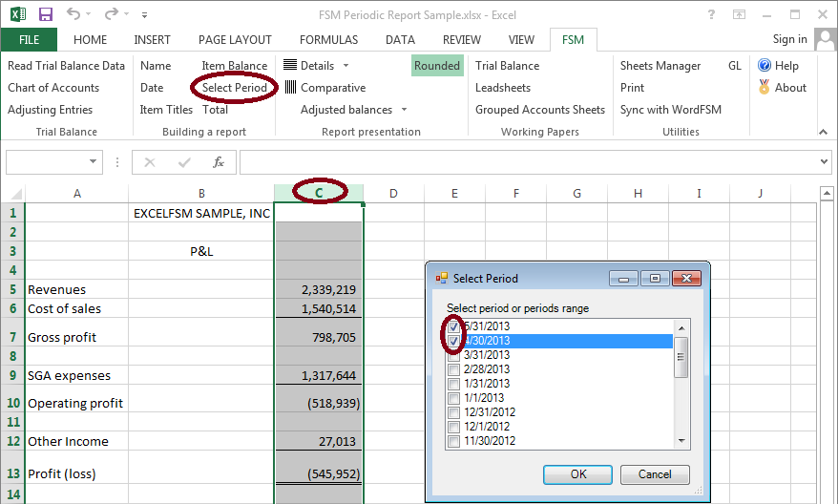Screen dimensions: 838x504
Task: Check the 1/1/2013 period checkbox
Action: coord(453,398)
